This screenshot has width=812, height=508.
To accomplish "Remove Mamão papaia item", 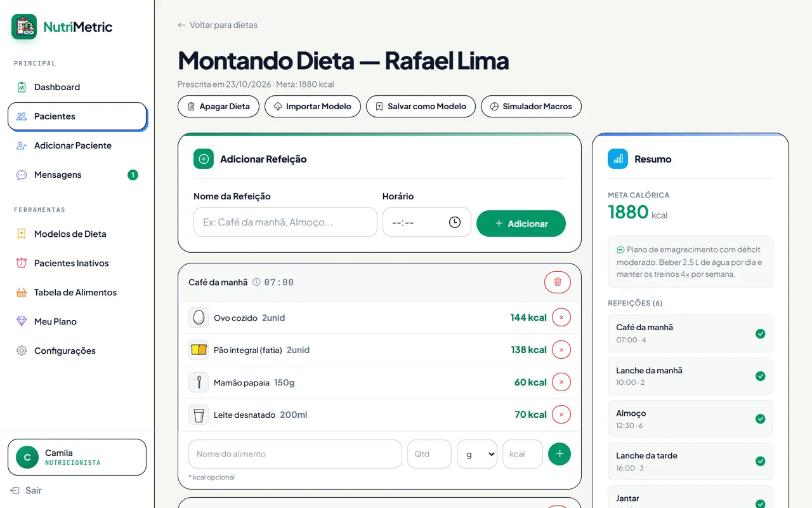I will (x=561, y=382).
